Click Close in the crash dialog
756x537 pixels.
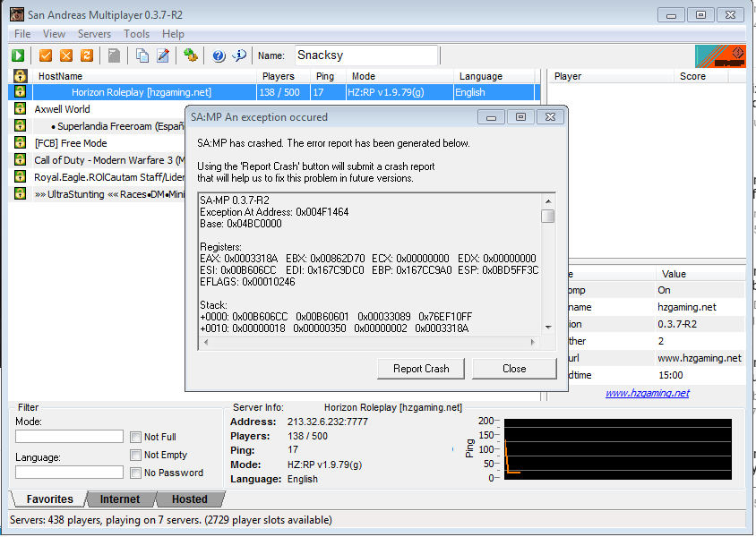pos(514,369)
